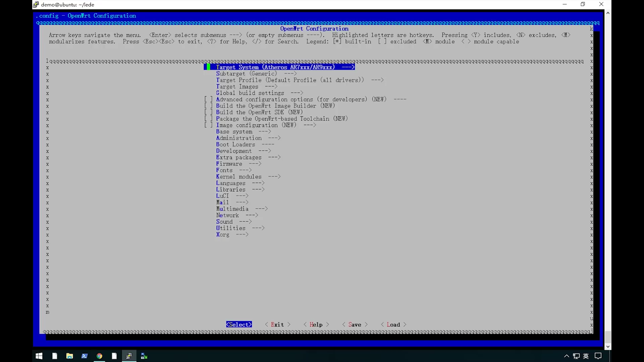Toggle Package the OpenWrt-based Toolchain checkbox
The width and height of the screenshot is (644, 362).
[x=208, y=119]
